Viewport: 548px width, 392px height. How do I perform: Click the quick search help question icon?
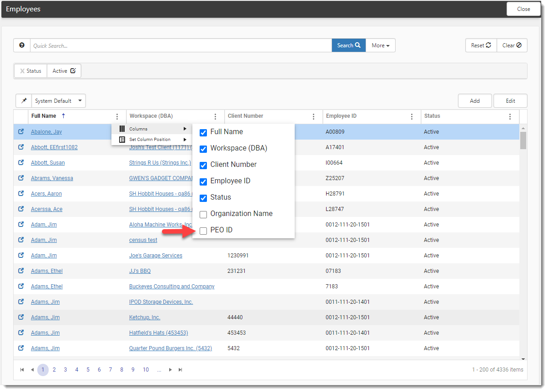[22, 45]
